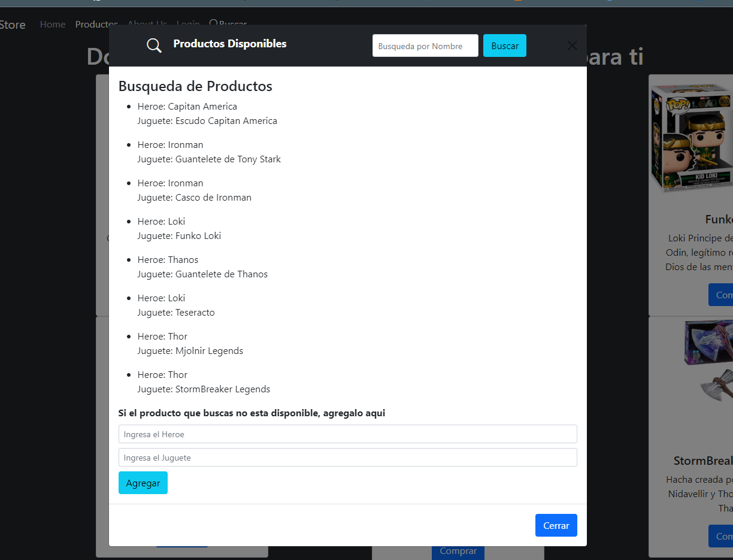Select the Productos menu item
Screen dimensions: 733x560
coord(96,25)
